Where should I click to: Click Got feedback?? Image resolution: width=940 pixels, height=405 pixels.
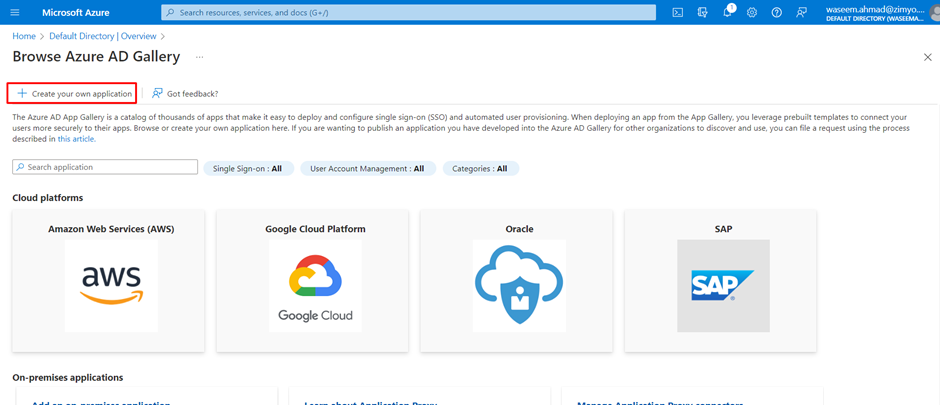pyautogui.click(x=185, y=93)
